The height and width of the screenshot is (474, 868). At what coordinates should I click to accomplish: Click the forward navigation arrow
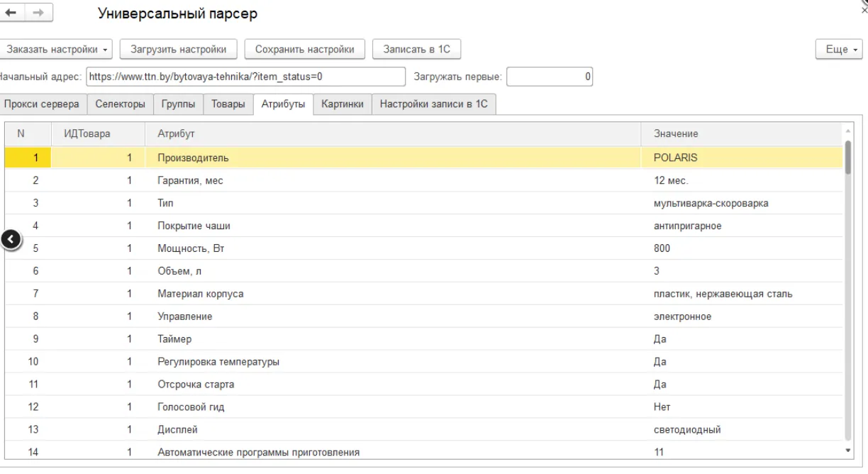38,13
